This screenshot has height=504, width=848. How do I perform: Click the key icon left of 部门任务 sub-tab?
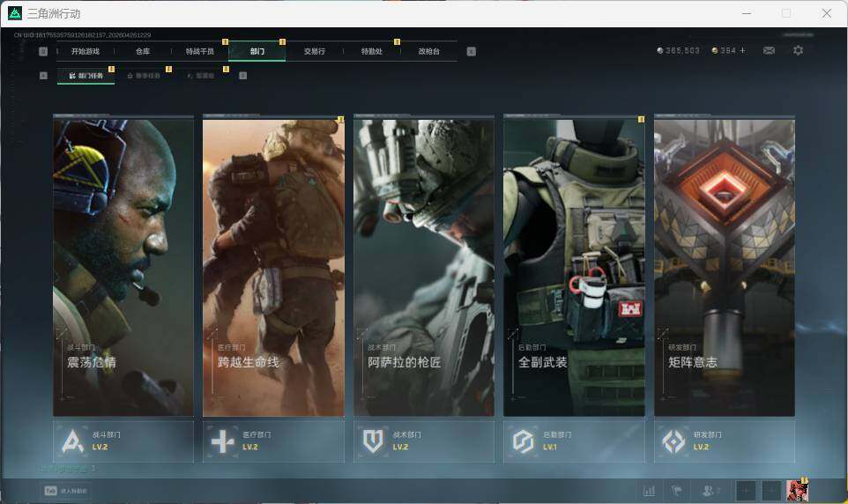(43, 76)
